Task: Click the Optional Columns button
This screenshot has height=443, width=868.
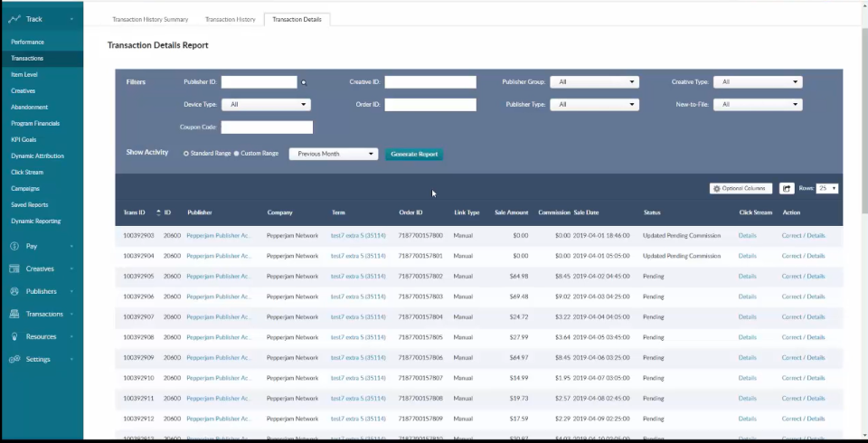Action: coord(741,188)
